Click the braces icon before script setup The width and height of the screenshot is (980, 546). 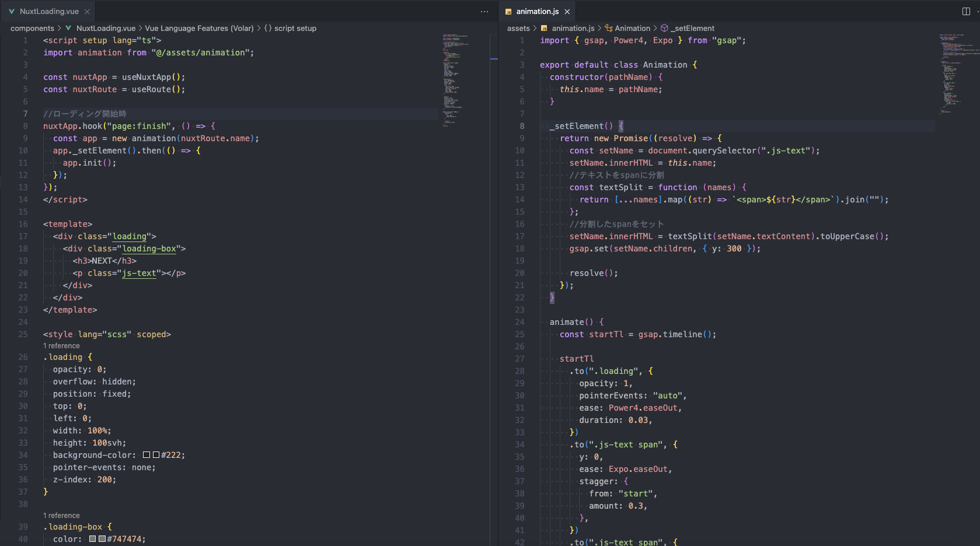268,28
